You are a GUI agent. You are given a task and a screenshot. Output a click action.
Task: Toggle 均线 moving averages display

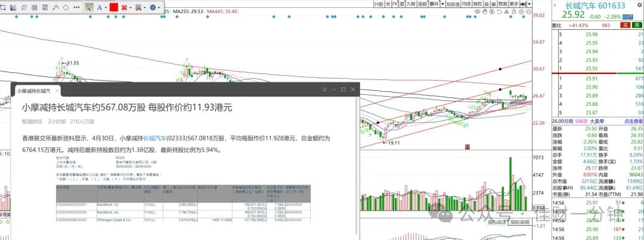(x=466, y=4)
